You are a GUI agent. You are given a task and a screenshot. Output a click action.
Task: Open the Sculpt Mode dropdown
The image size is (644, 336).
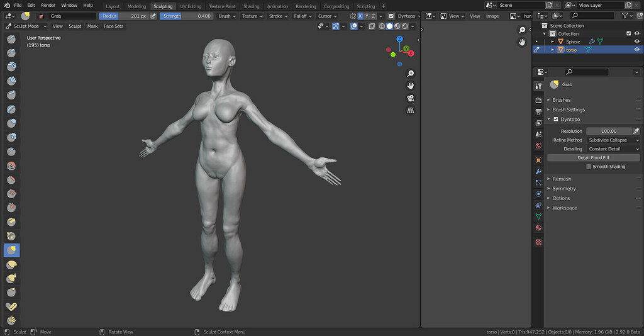(x=26, y=26)
